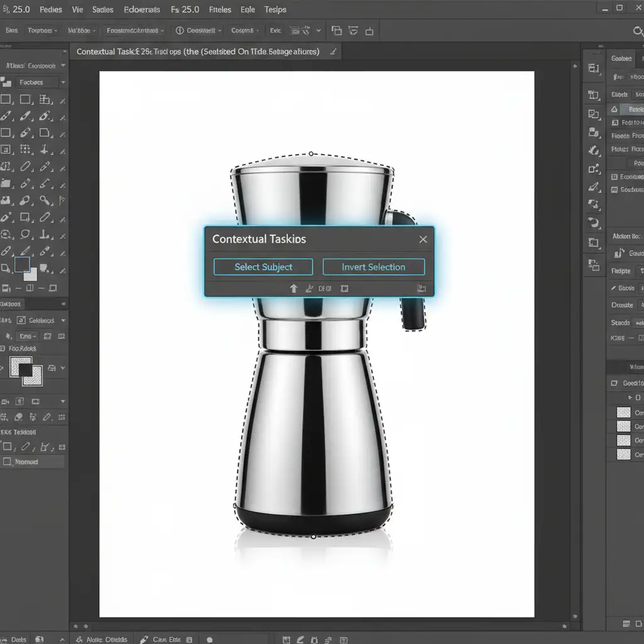Click the Invert Selection button
This screenshot has width=644, height=644.
[x=374, y=267]
